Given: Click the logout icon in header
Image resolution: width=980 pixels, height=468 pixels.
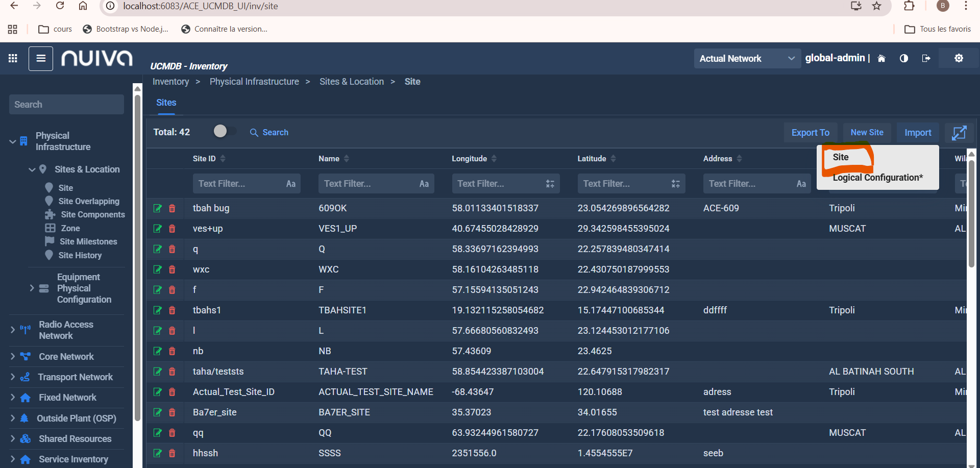Looking at the screenshot, I should (926, 59).
